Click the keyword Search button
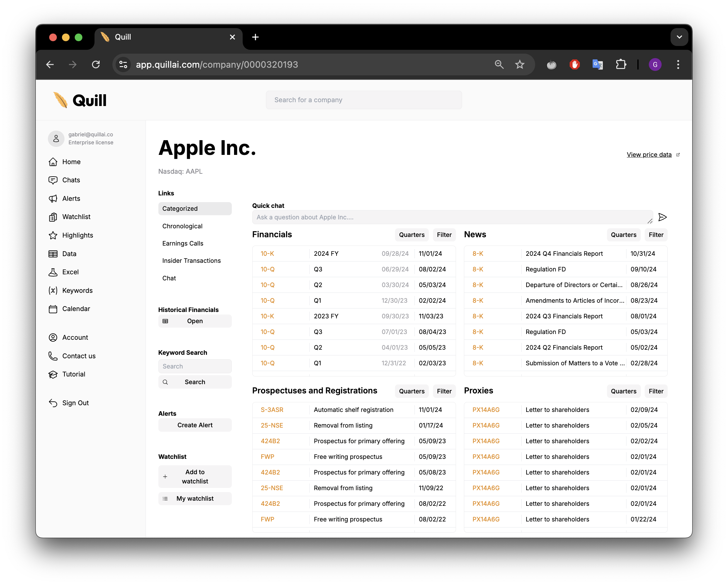This screenshot has height=585, width=728. (x=195, y=382)
